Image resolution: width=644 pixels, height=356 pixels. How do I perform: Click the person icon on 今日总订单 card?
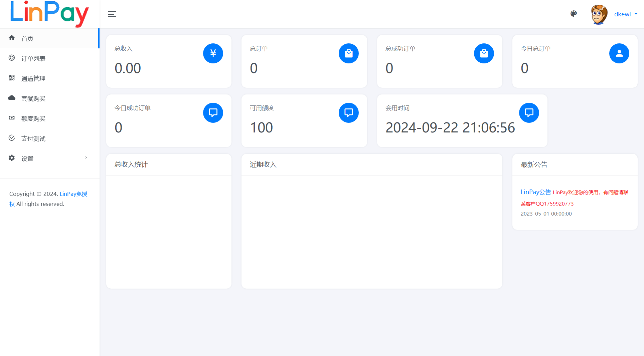click(x=619, y=53)
